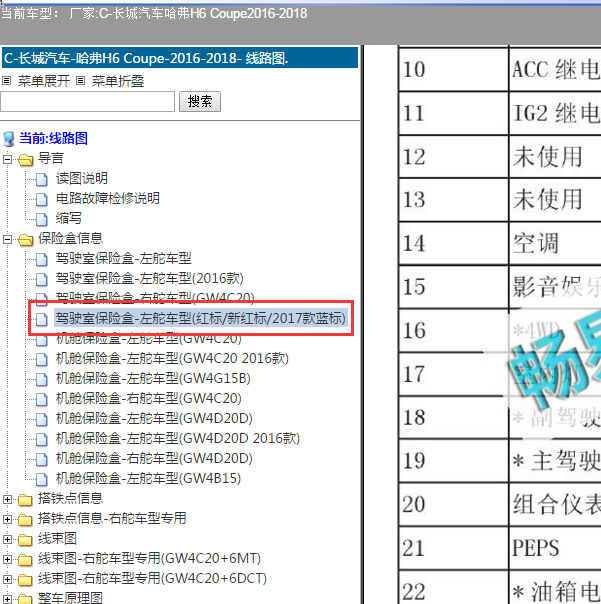Viewport: 601px width, 604px height.
Task: Click the 搜索 search button
Action: pos(200,102)
